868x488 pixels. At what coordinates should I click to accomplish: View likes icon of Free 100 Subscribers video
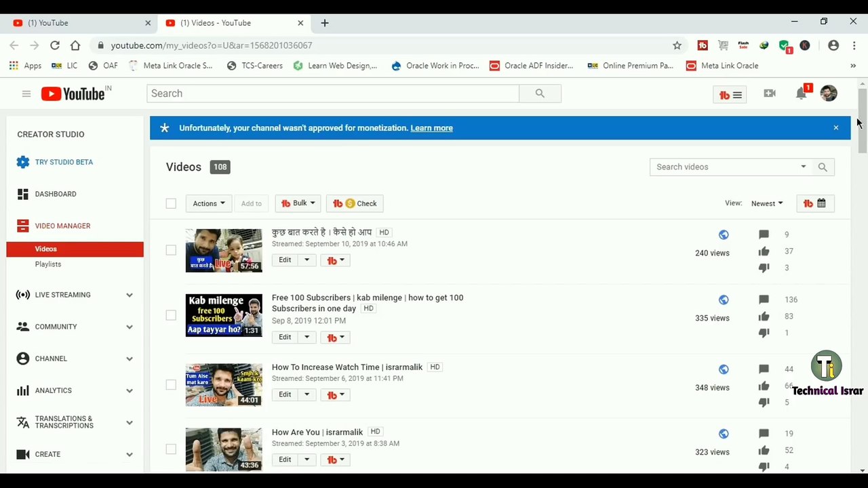tap(764, 317)
